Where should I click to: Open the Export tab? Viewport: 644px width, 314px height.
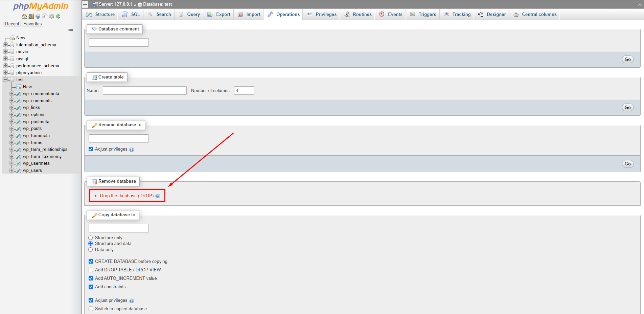tap(219, 14)
